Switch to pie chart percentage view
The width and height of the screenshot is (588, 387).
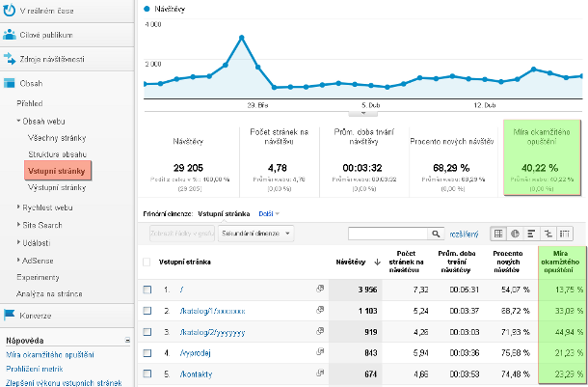click(515, 234)
